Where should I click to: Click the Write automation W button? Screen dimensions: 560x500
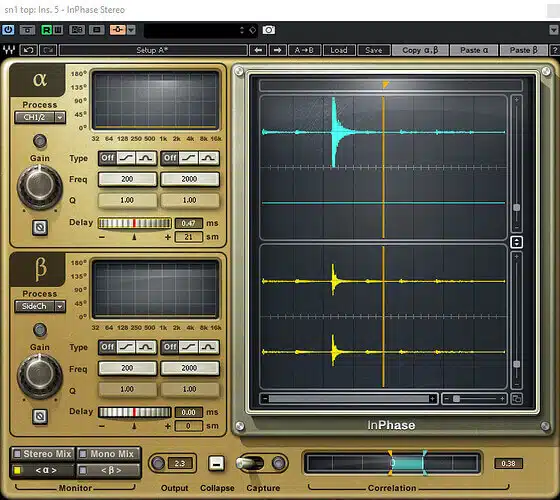point(58,30)
